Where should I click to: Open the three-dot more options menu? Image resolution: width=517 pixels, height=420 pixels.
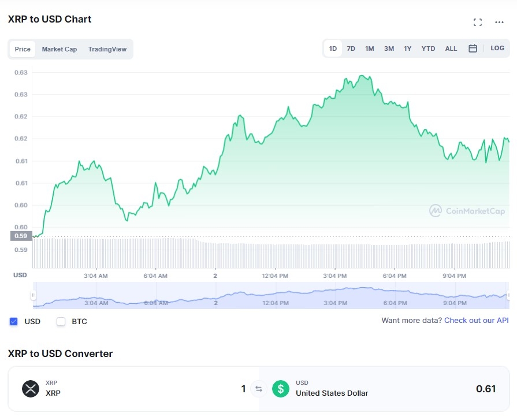click(499, 23)
